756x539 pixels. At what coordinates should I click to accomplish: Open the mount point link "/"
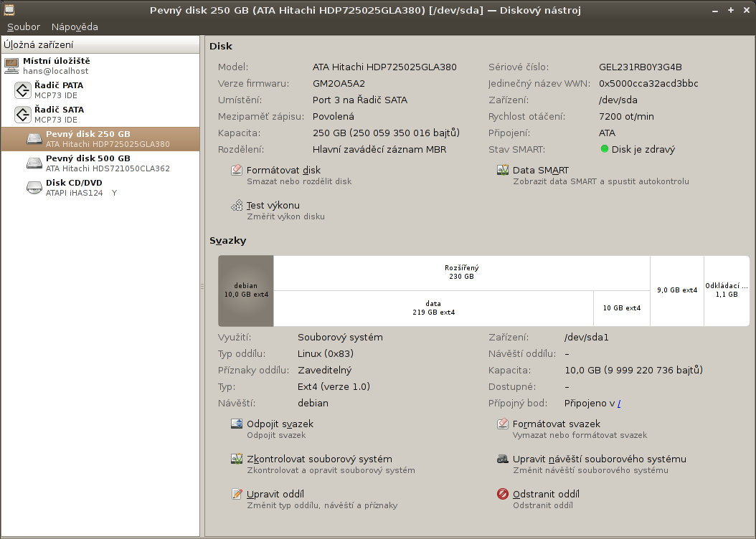tap(619, 404)
